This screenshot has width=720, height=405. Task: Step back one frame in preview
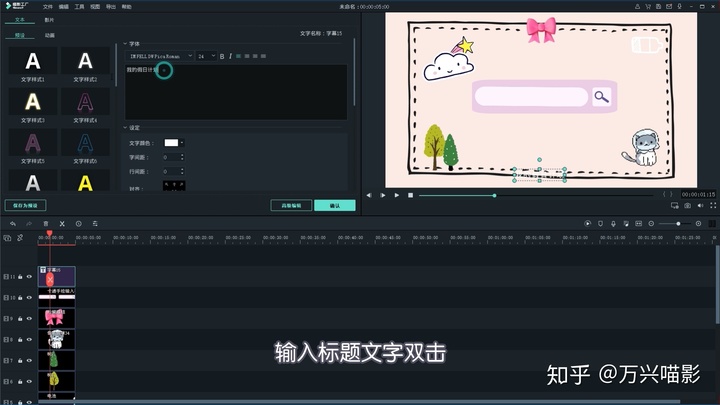(369, 195)
